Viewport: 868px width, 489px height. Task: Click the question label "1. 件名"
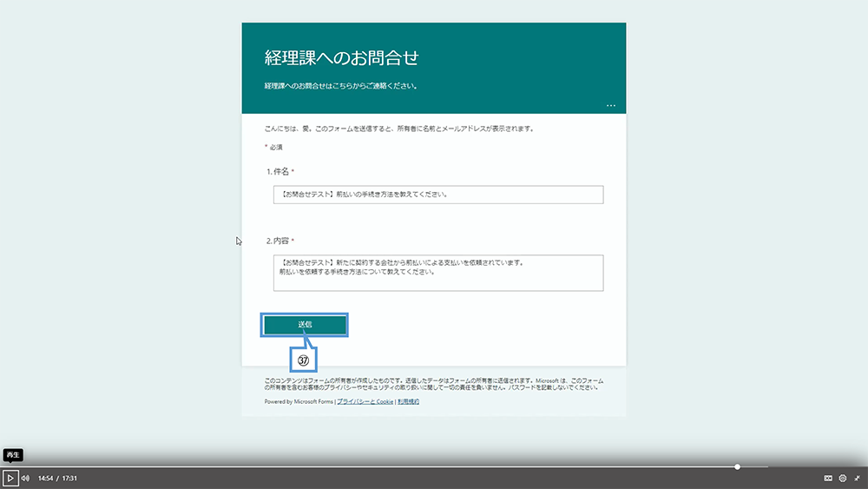(280, 172)
